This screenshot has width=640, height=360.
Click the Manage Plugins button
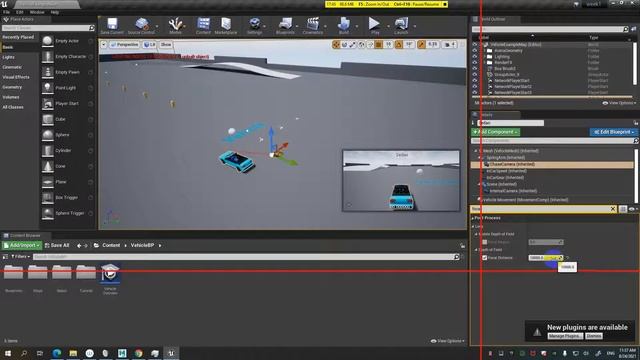tap(565, 336)
